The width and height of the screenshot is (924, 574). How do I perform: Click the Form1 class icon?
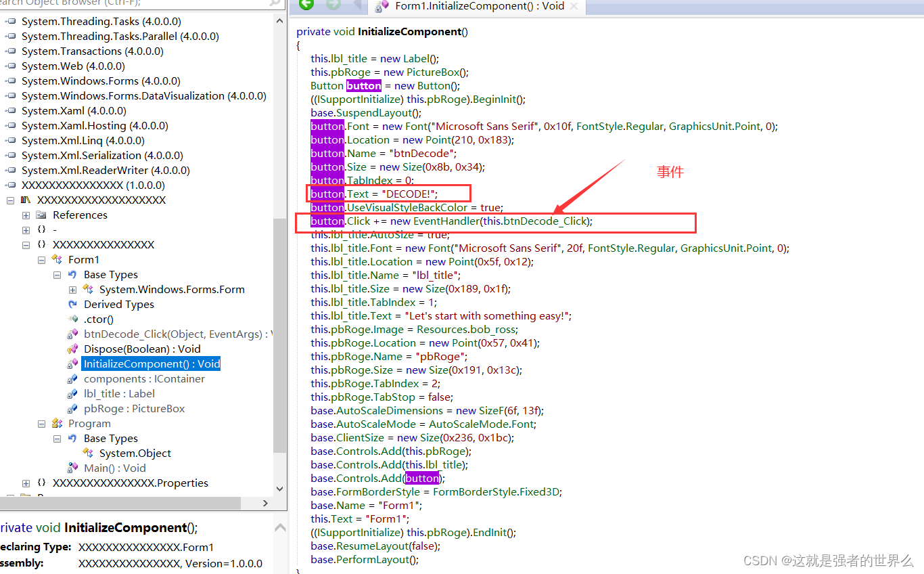pos(57,260)
